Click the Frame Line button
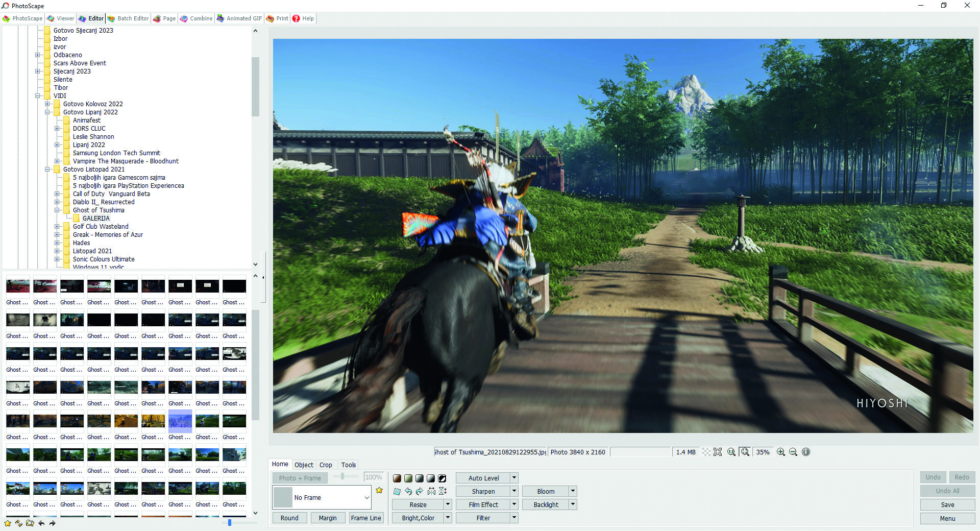 366,518
